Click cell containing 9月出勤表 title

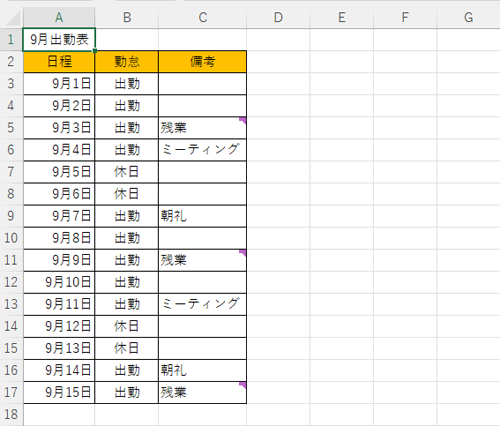pyautogui.click(x=59, y=40)
